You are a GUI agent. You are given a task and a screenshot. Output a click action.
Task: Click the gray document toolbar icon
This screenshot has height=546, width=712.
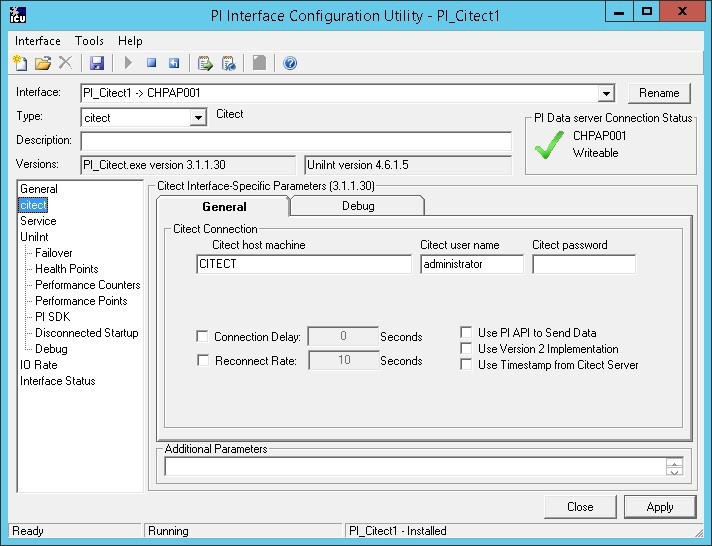259,63
